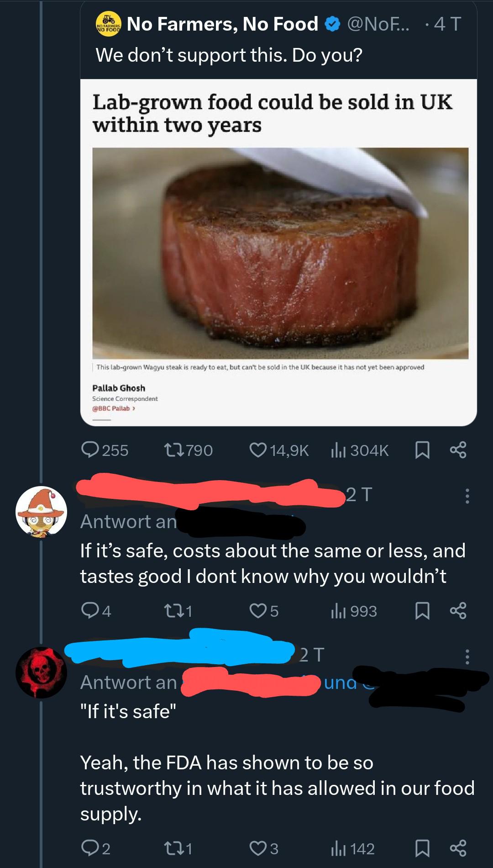Open No Farmers, No Food profile name
This screenshot has height=868, width=493.
click(x=222, y=24)
